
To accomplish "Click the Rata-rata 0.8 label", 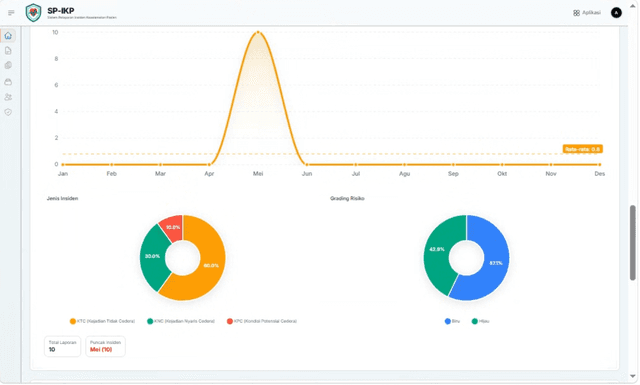I will (582, 149).
